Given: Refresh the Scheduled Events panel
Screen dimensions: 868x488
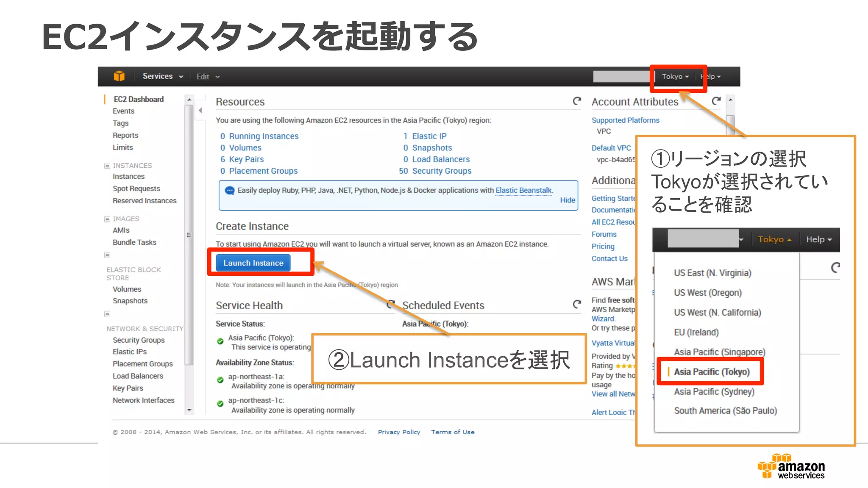Looking at the screenshot, I should pos(577,304).
